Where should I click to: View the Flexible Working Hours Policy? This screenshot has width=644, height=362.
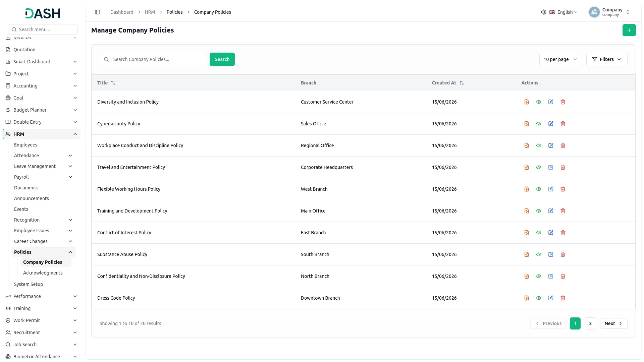click(x=539, y=189)
